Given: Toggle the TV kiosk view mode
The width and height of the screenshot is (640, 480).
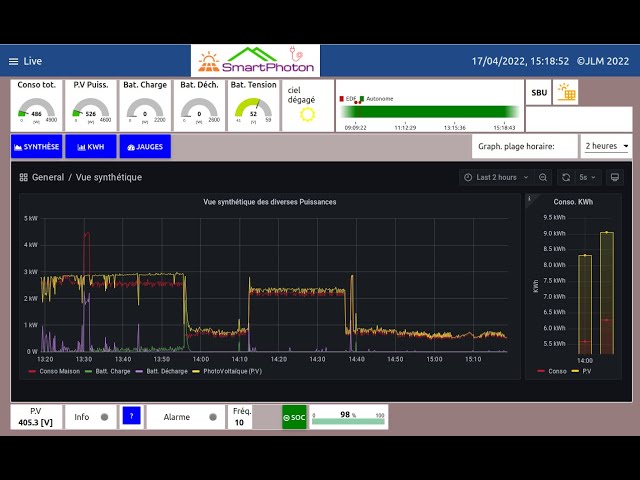Looking at the screenshot, I should (615, 177).
